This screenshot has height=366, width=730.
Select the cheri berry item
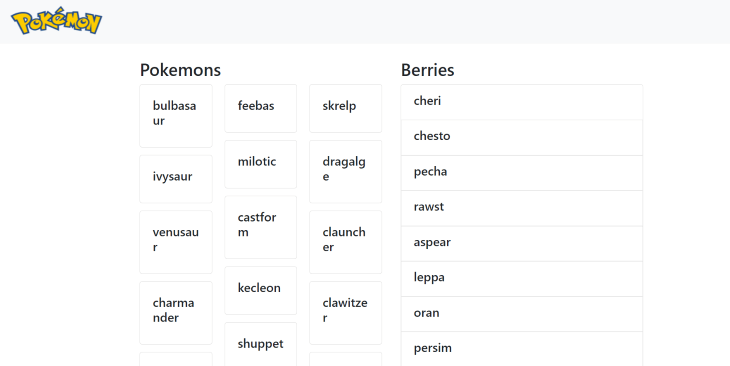(x=522, y=102)
